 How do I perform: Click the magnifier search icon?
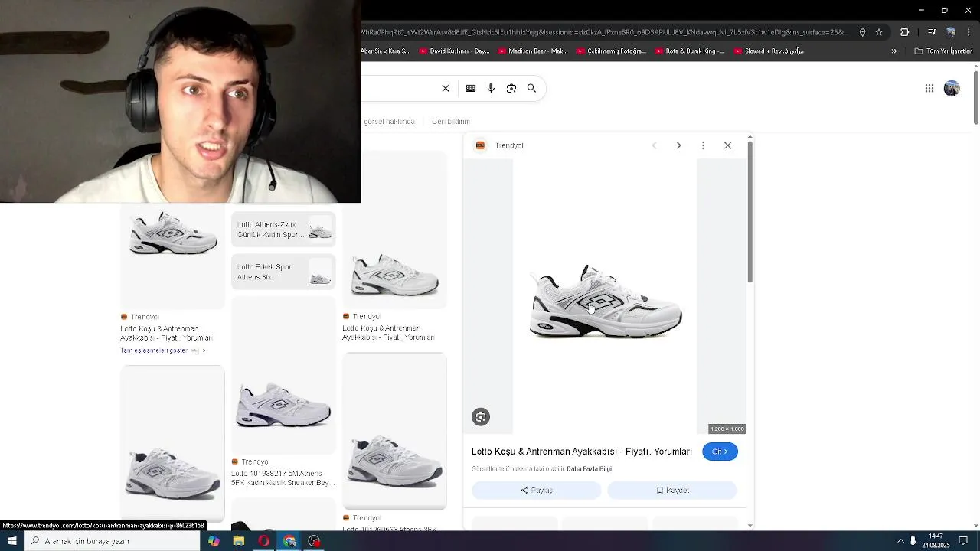(531, 88)
